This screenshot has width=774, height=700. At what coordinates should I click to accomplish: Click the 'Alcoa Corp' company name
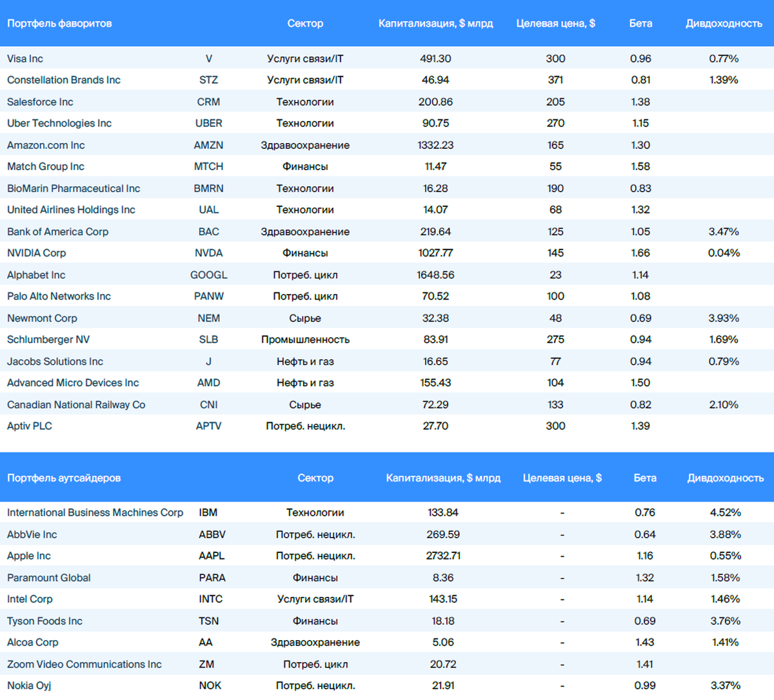click(x=33, y=642)
